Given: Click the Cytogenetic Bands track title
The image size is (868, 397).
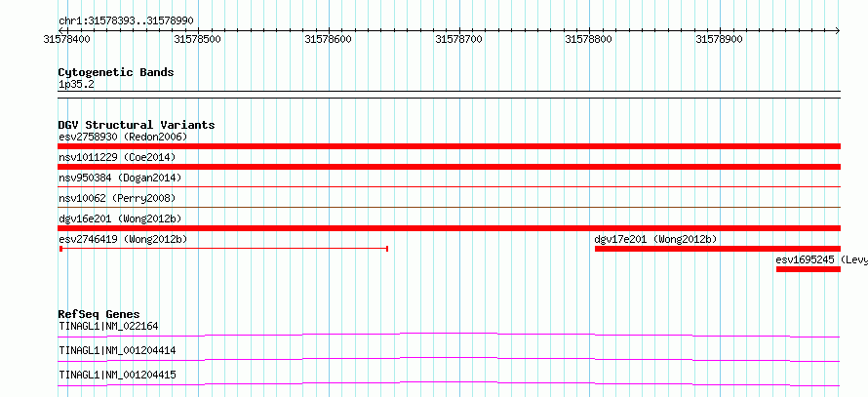Looking at the screenshot, I should click(x=116, y=72).
